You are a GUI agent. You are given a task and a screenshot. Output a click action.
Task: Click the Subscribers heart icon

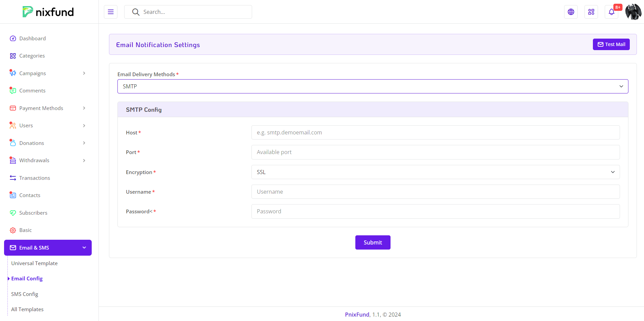coord(13,213)
